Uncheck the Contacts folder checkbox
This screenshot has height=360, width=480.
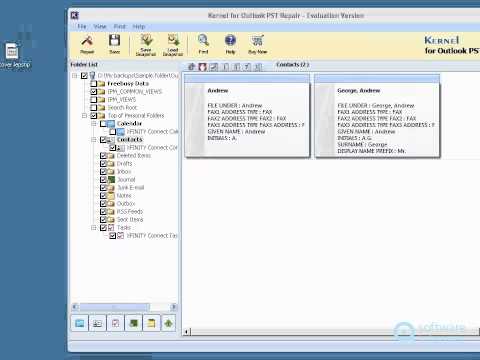click(x=103, y=140)
